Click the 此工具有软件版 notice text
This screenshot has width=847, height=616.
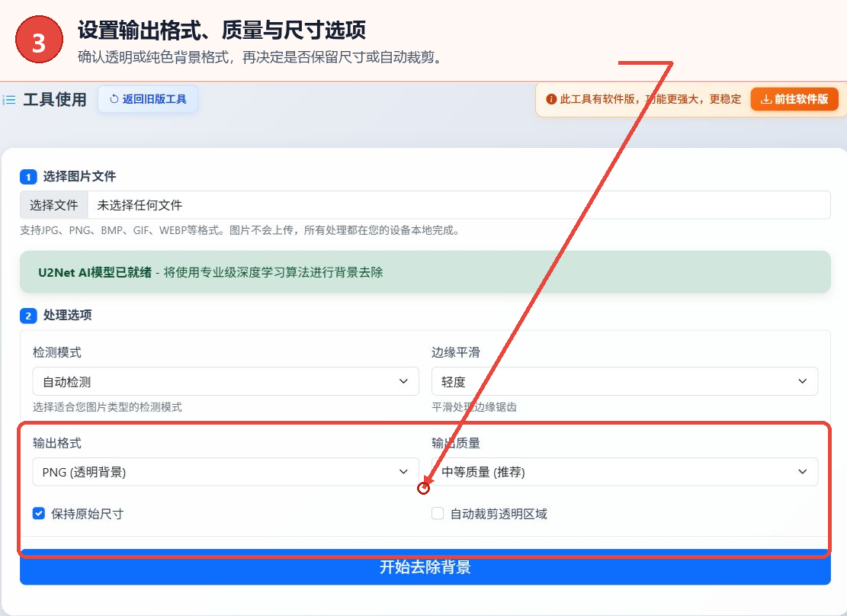[x=650, y=99]
